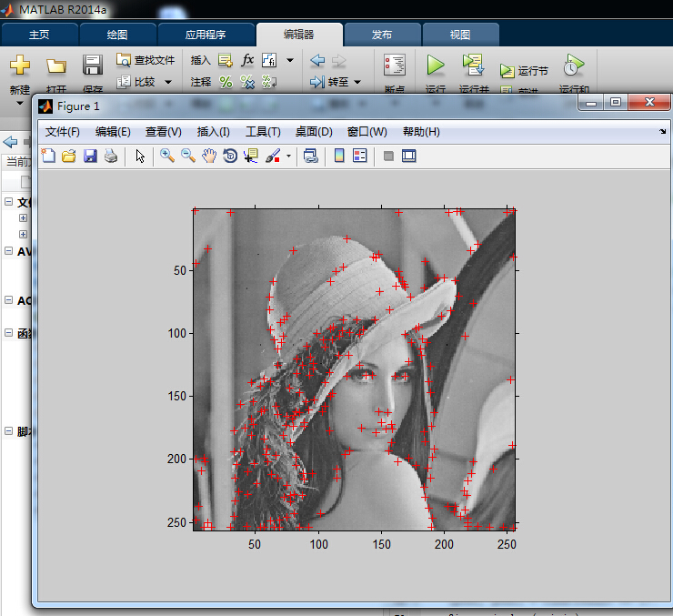Open the Compare (比较) dropdown arrow
This screenshot has width=673, height=616.
[x=168, y=82]
